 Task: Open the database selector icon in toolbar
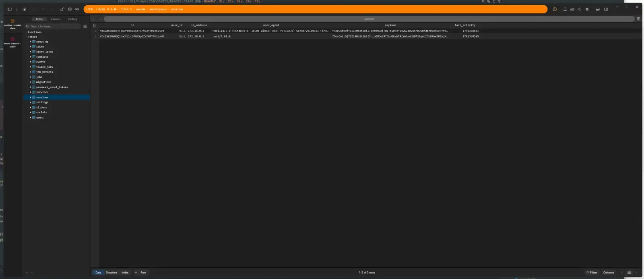click(x=70, y=9)
